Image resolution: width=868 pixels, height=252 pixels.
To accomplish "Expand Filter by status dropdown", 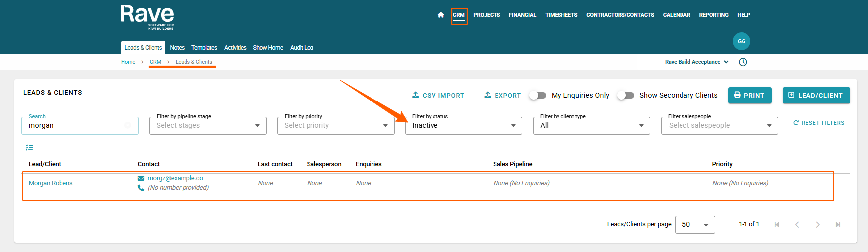I will tap(464, 126).
